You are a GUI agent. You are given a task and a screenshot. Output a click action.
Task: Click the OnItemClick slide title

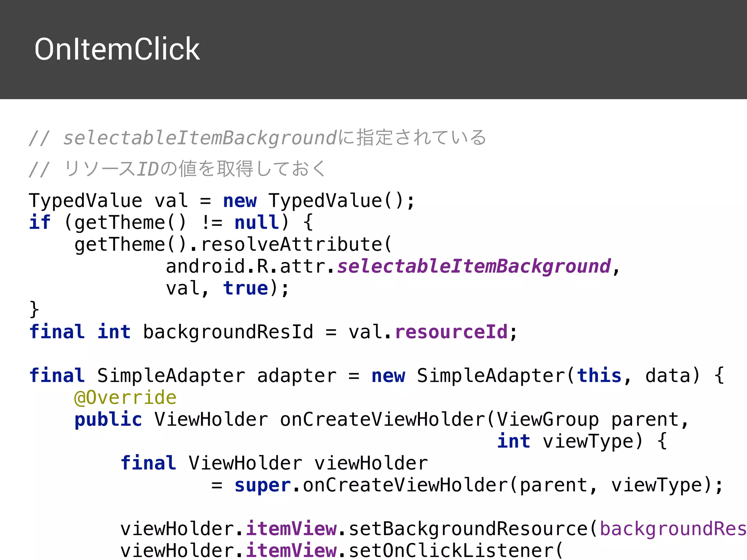point(117,49)
